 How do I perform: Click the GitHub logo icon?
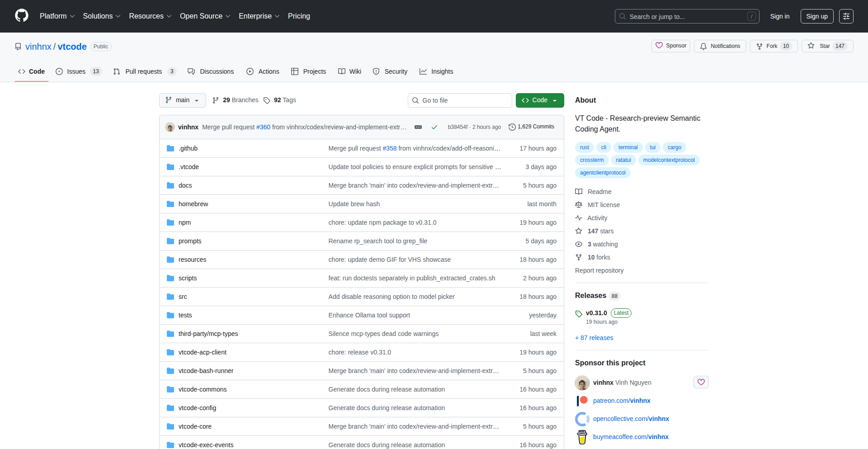(x=22, y=16)
